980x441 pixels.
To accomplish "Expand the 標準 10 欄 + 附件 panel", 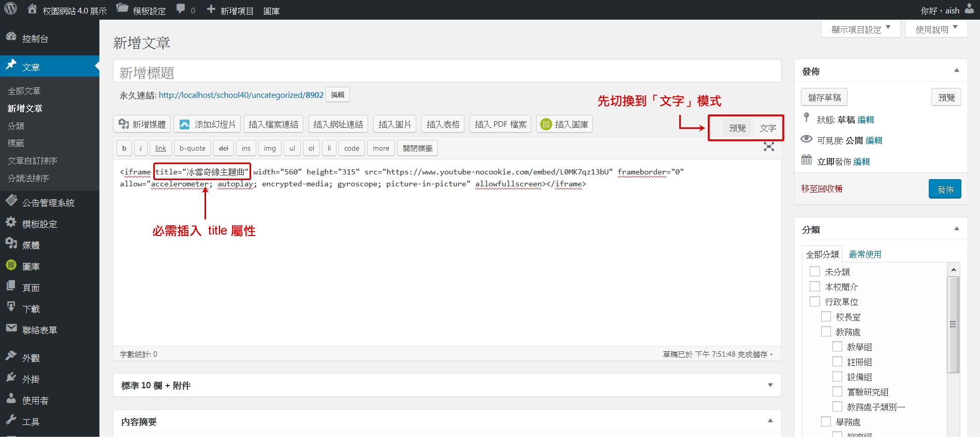I will (x=770, y=385).
